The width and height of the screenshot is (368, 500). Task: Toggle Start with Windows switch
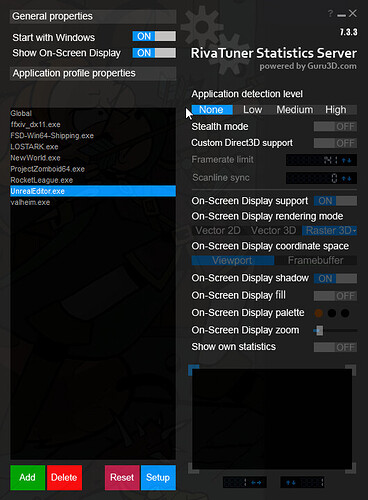click(x=154, y=36)
